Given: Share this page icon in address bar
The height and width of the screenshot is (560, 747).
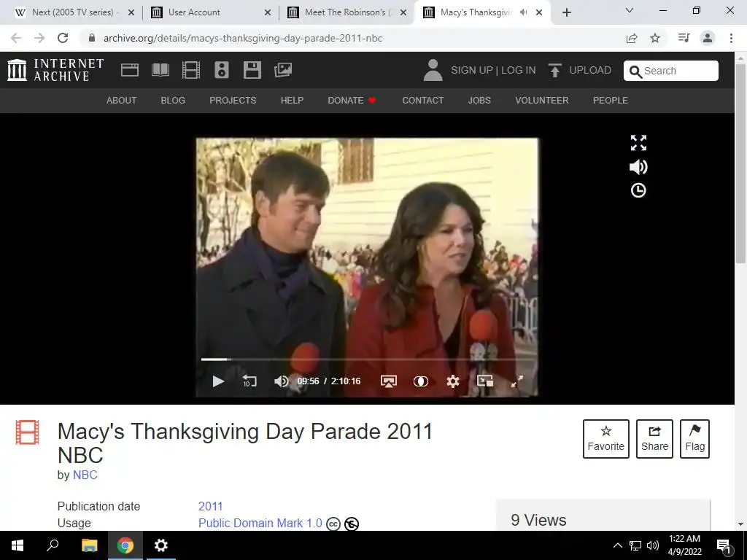Looking at the screenshot, I should pyautogui.click(x=632, y=38).
